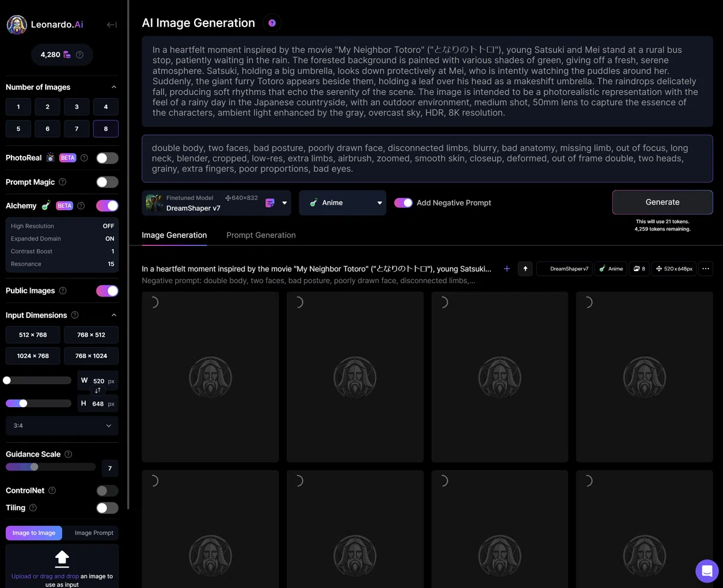Collapse the Input Dimensions section
Viewport: 723px width, 588px height.
114,315
